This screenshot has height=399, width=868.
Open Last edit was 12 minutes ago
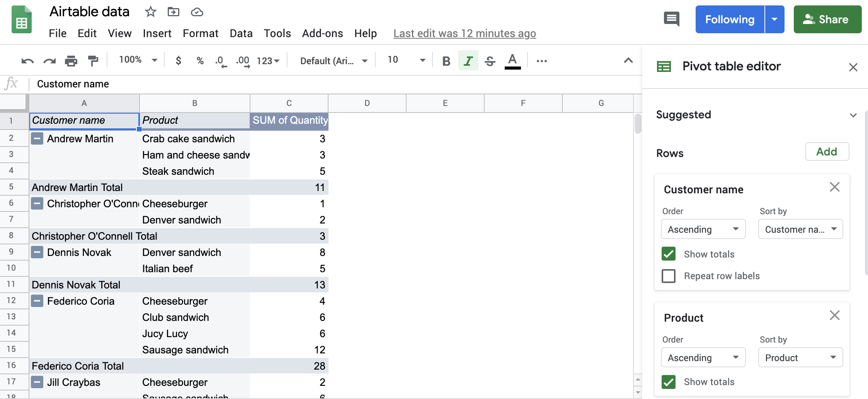point(465,33)
